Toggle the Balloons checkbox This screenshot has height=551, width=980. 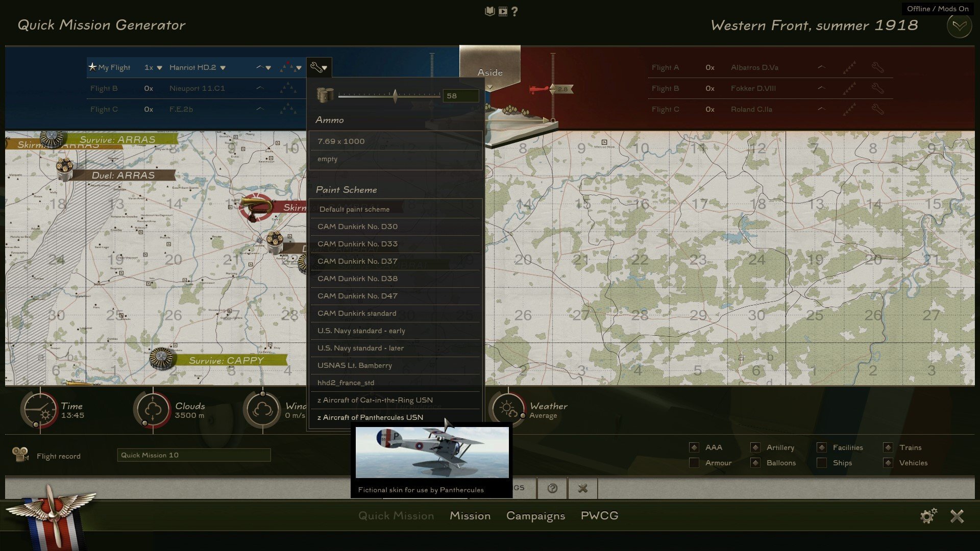pyautogui.click(x=755, y=463)
